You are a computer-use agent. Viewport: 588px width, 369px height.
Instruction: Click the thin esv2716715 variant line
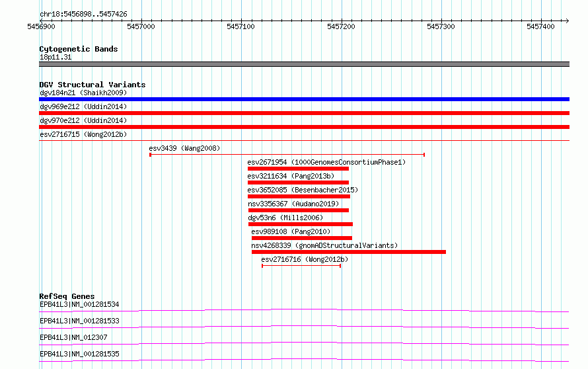point(304,140)
